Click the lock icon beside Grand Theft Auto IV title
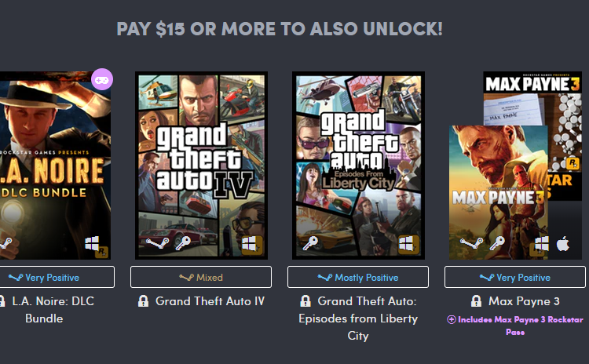 pos(143,301)
